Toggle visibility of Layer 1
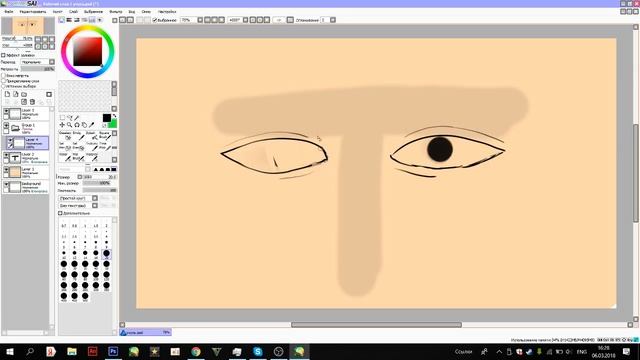Screen dimensions: 640x360 [x=6, y=169]
